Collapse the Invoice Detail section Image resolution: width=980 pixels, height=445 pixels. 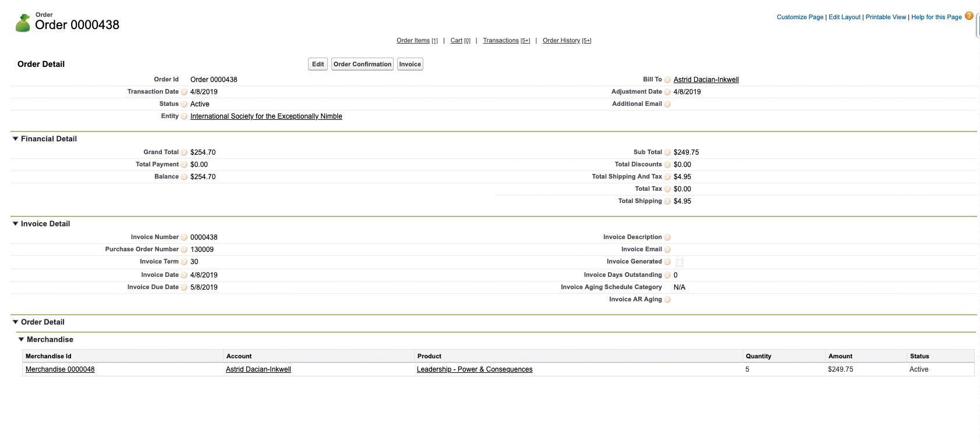point(16,224)
